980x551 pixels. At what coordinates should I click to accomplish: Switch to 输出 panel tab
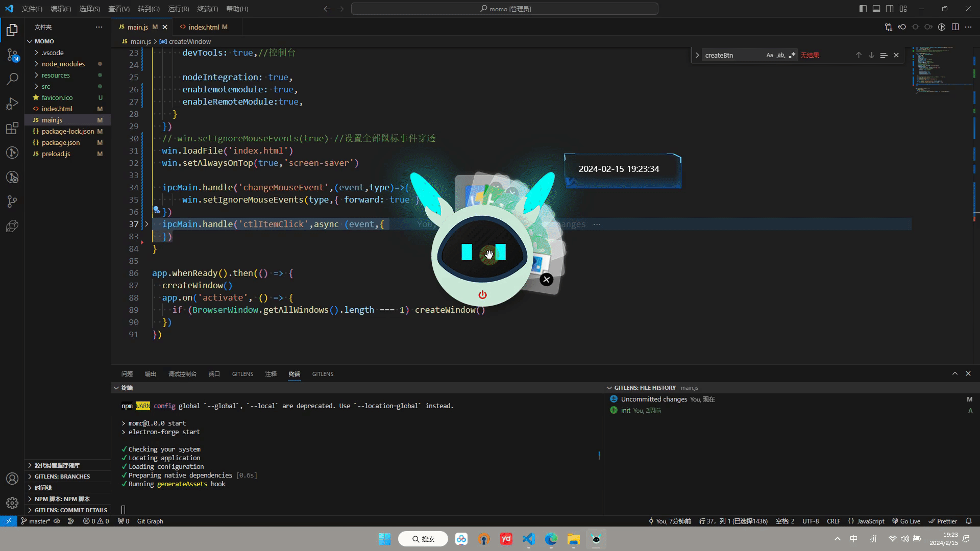click(x=150, y=374)
